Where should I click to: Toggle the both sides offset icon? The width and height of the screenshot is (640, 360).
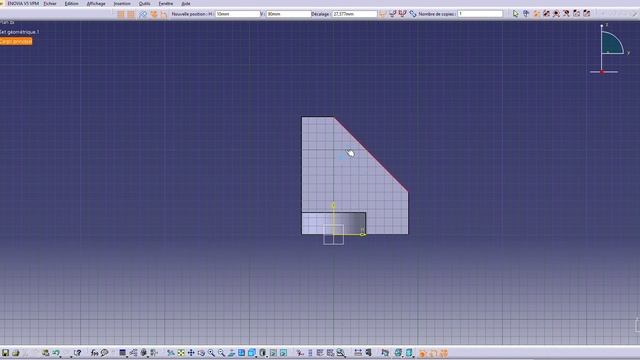(x=413, y=14)
